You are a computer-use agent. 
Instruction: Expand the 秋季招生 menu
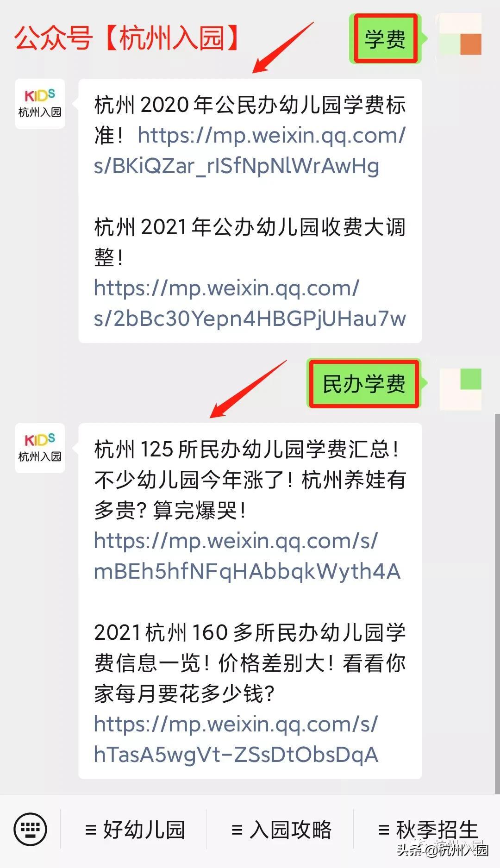(x=428, y=829)
